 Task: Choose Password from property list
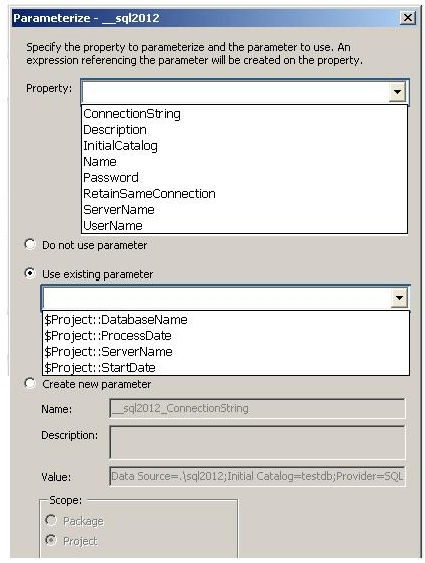pyautogui.click(x=244, y=177)
